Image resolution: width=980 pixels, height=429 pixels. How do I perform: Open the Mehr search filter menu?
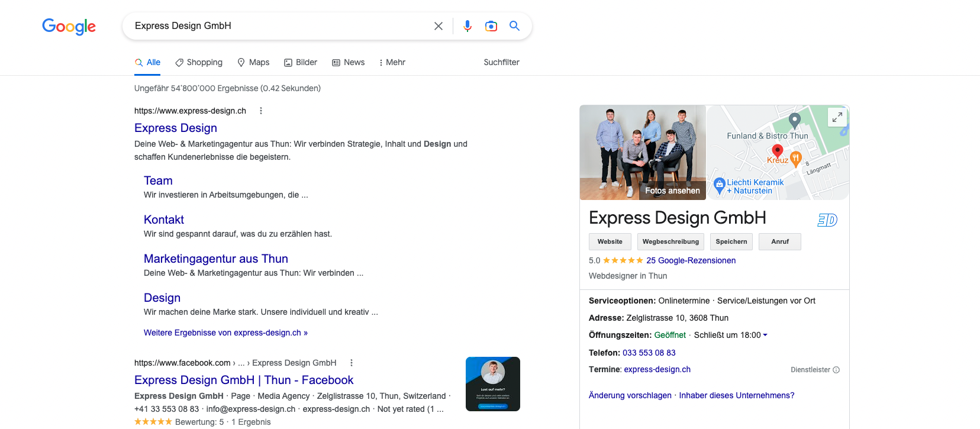pyautogui.click(x=392, y=62)
